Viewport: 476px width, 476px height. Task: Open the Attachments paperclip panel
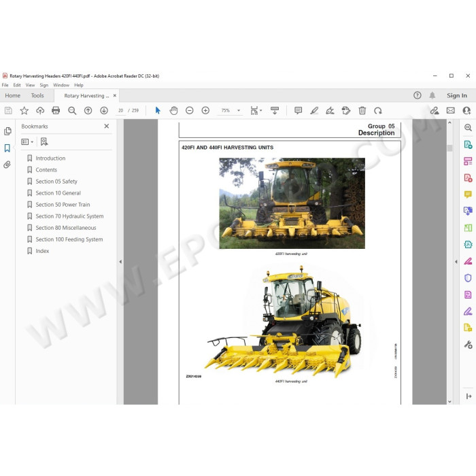click(7, 165)
